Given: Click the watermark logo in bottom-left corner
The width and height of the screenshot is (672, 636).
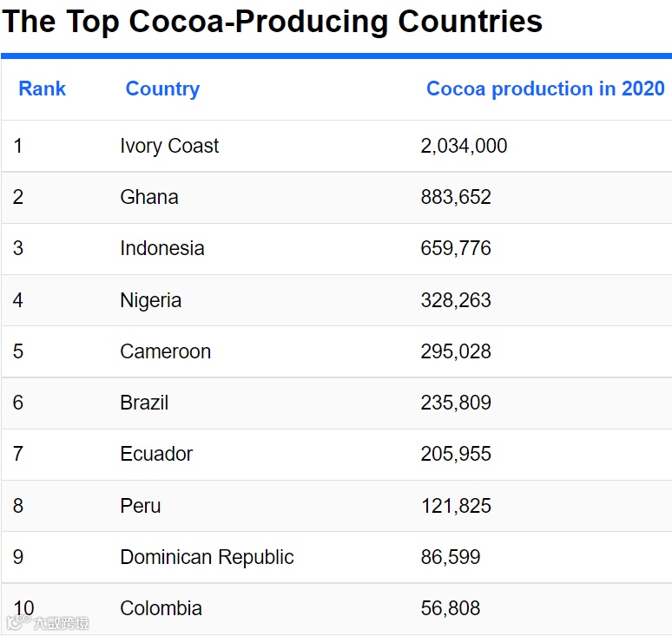Looking at the screenshot, I should 49,623.
